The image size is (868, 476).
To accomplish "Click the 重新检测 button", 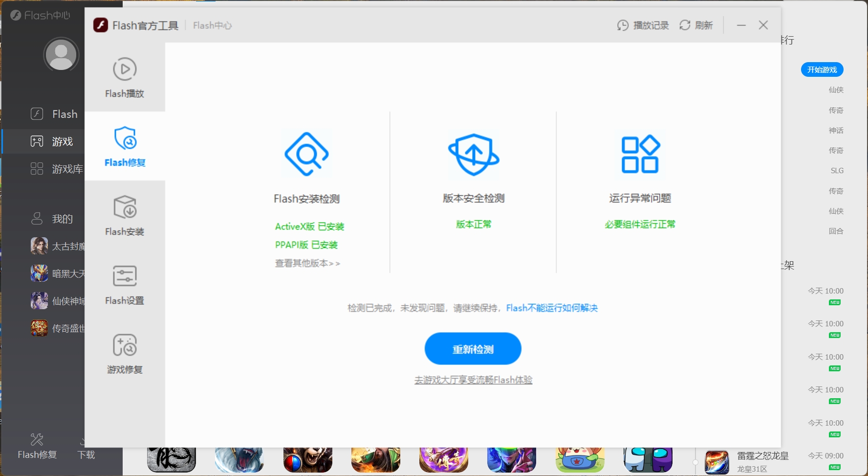I will (473, 349).
